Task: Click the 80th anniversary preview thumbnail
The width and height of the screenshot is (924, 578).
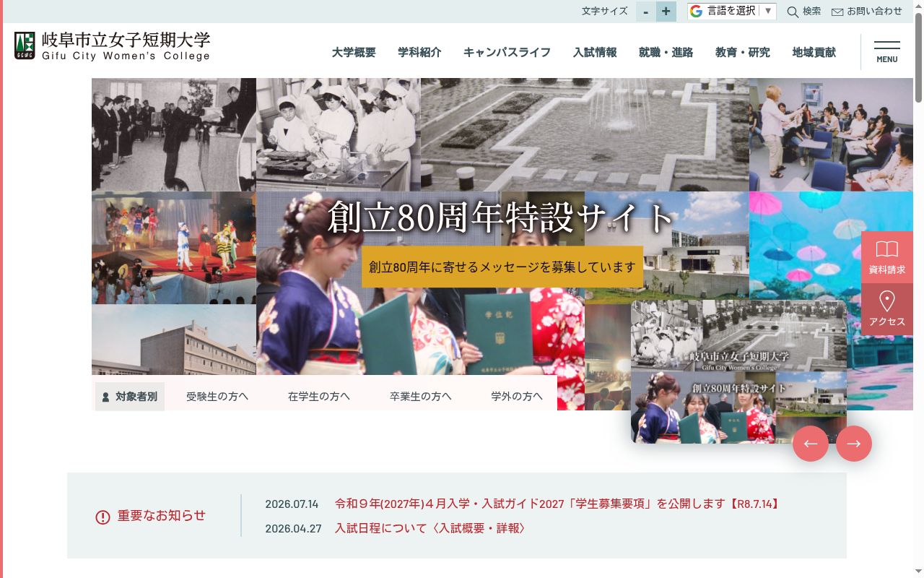Action: click(738, 372)
